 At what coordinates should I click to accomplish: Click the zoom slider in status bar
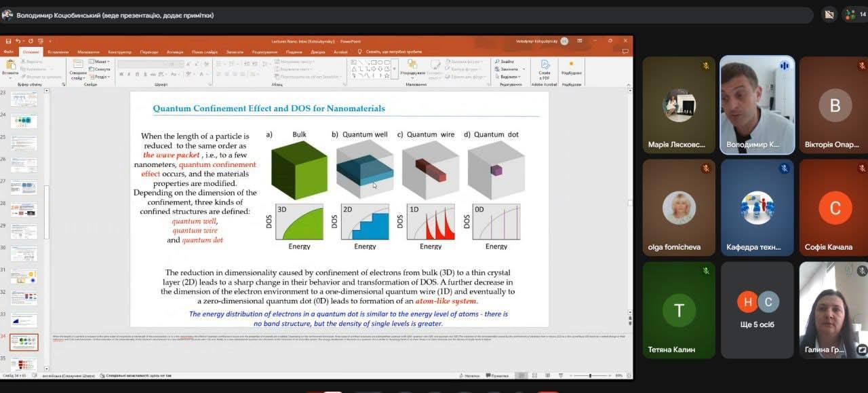(590, 375)
